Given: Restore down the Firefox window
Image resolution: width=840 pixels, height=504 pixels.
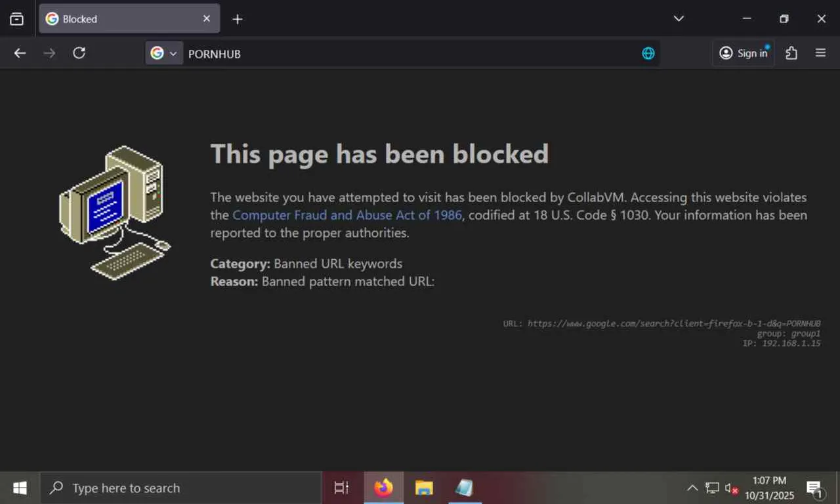Looking at the screenshot, I should click(x=784, y=18).
